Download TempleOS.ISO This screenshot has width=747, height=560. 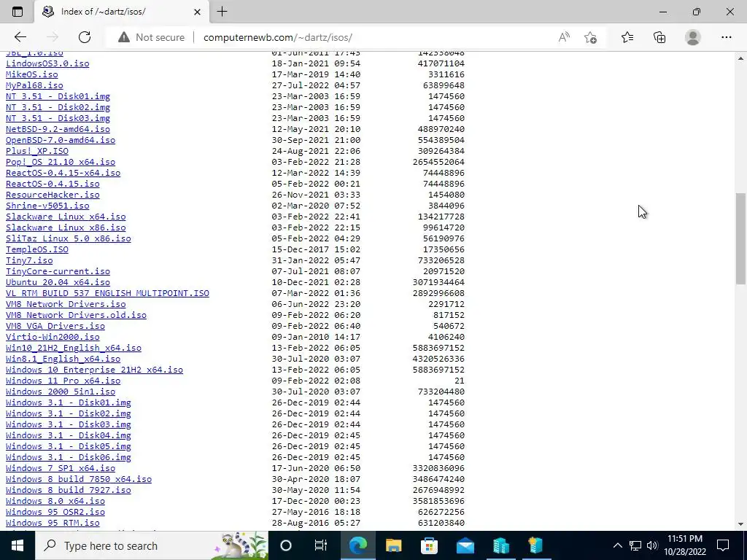(x=37, y=249)
